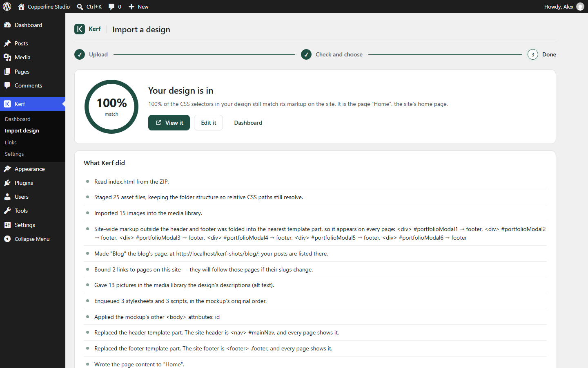
Task: Click the Check and choose step checkmark
Action: (x=306, y=54)
